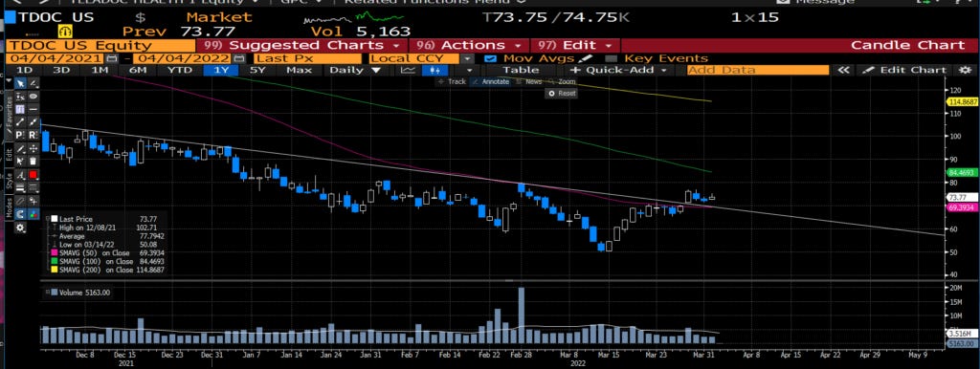Choose the trend line segment tool

coord(20,122)
